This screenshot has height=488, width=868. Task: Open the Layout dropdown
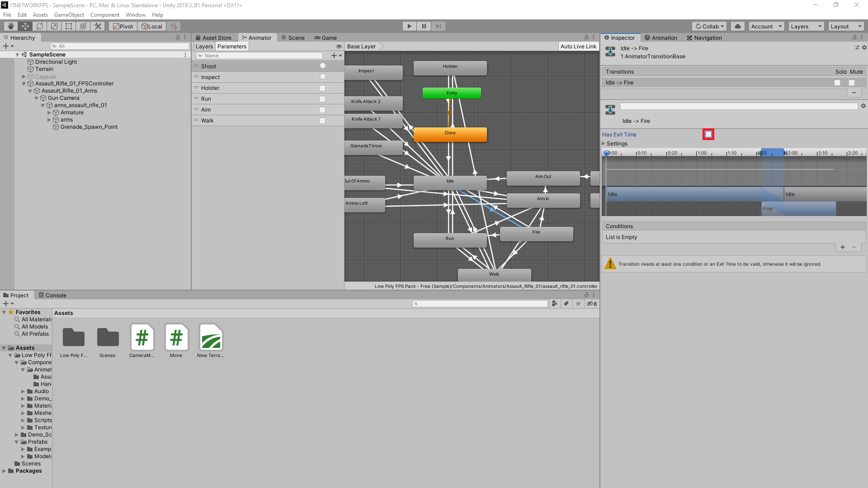coord(846,26)
